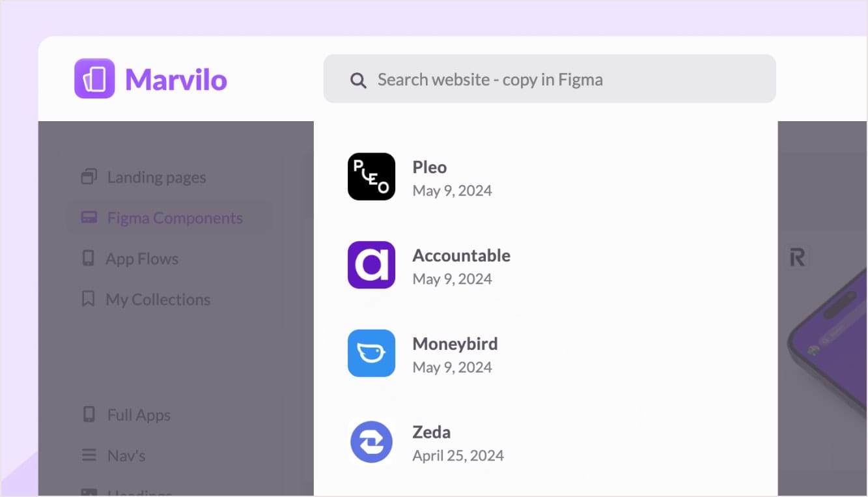Click the Marvilo brand name
The image size is (868, 497).
[176, 79]
